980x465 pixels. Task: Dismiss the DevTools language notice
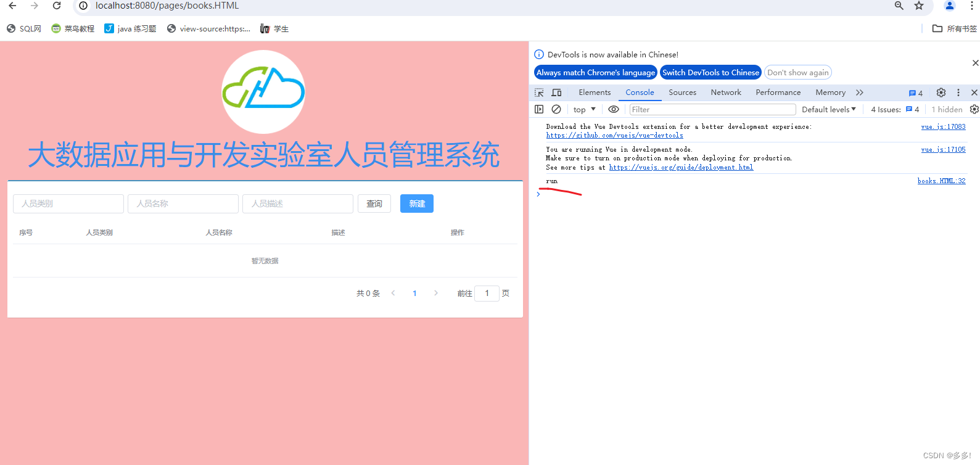[975, 63]
